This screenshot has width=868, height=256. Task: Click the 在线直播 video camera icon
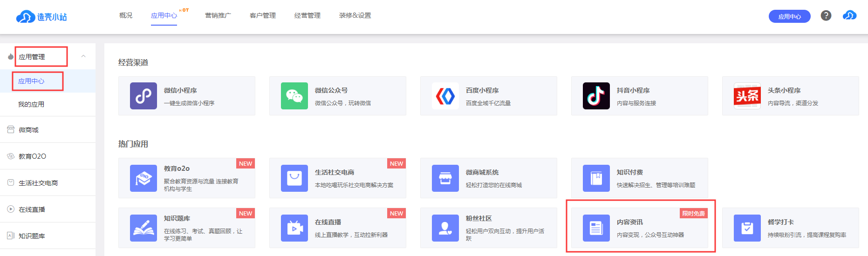click(294, 228)
